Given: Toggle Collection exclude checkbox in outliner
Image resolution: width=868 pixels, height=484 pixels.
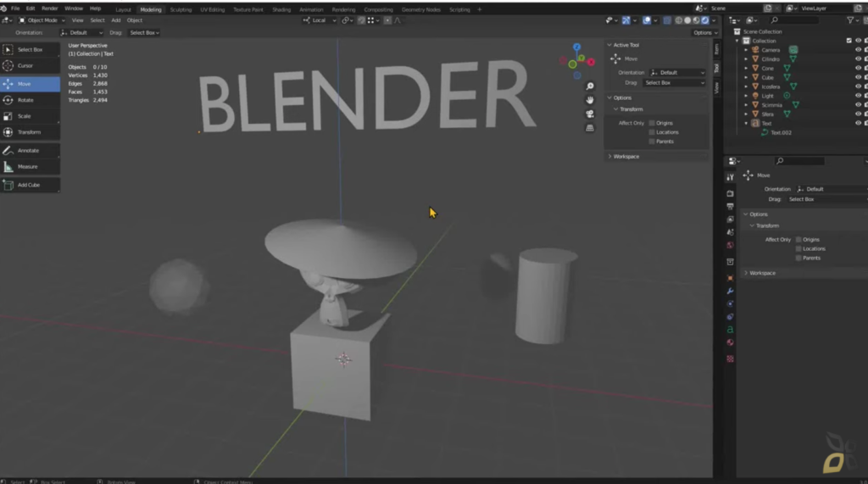Looking at the screenshot, I should (x=849, y=41).
